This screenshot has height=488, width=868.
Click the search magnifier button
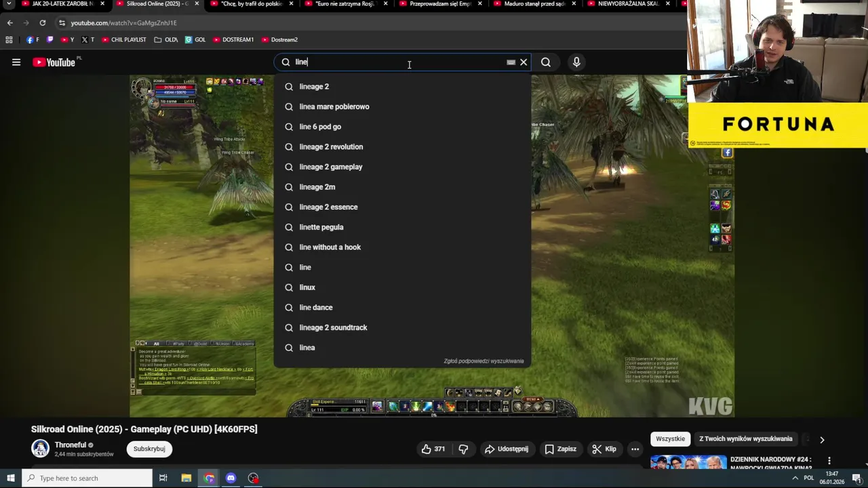546,62
